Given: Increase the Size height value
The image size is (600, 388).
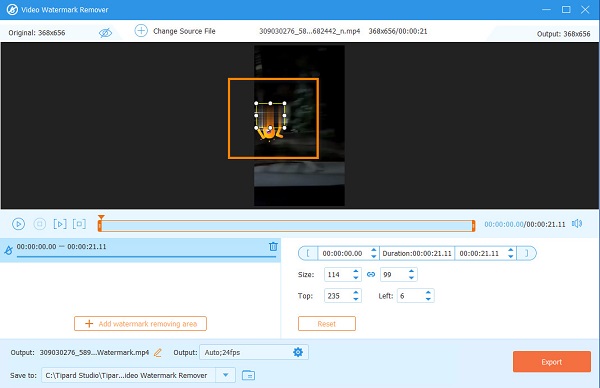Looking at the screenshot, I should (x=411, y=271).
